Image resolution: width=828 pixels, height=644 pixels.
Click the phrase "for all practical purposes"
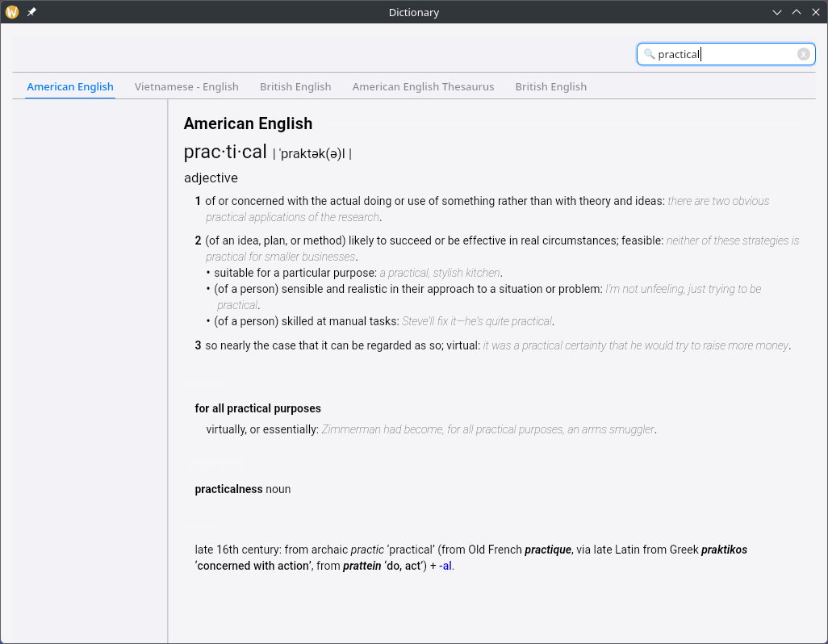pos(257,408)
